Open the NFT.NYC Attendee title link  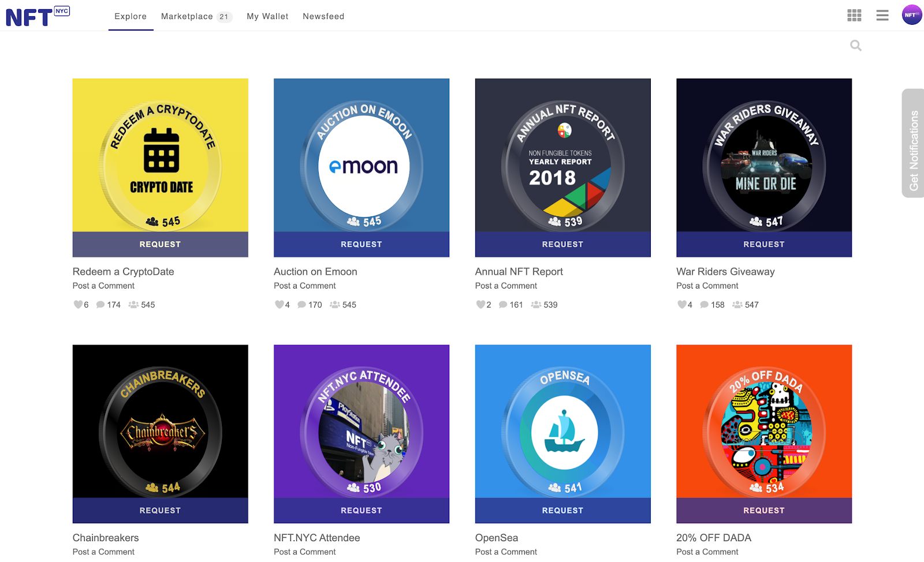pos(317,538)
